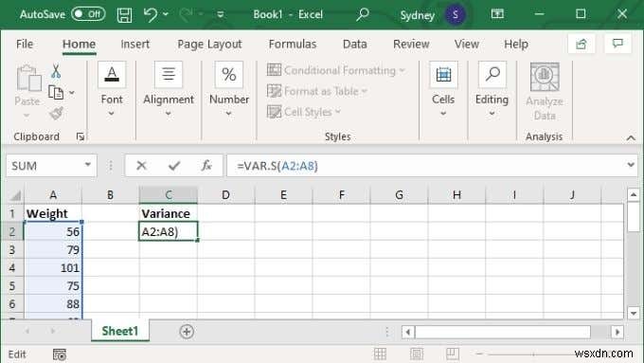Click the macro recording status bar icon
The width and height of the screenshot is (644, 363).
point(60,354)
